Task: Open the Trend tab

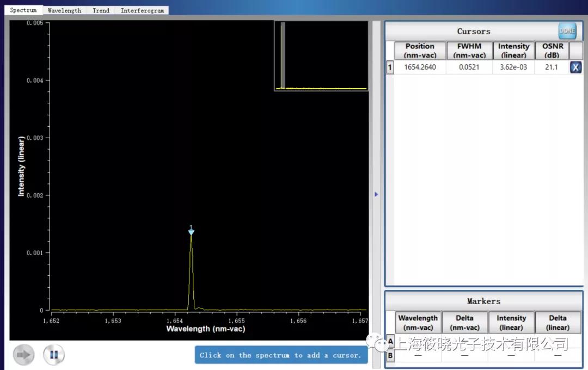Action: pyautogui.click(x=101, y=10)
